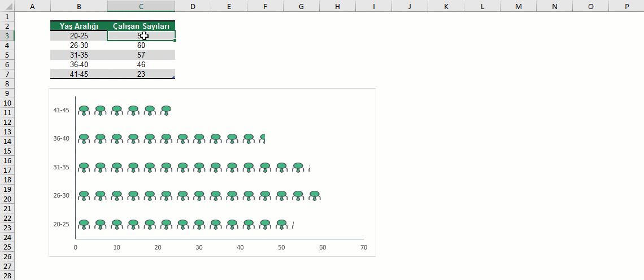Viewport: 644px width, 280px height.
Task: Select row 12 header
Action: (x=7, y=123)
